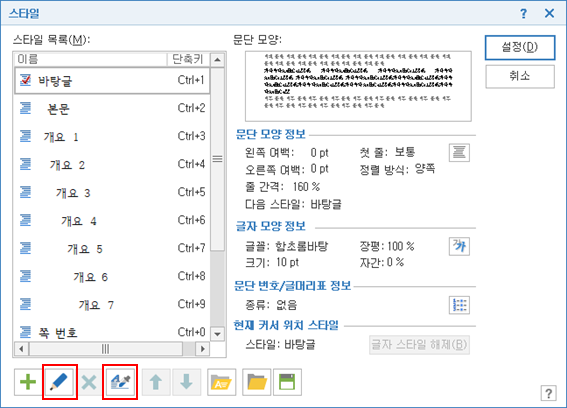Open paragraph shape settings icon
567x408 pixels.
pos(459,153)
